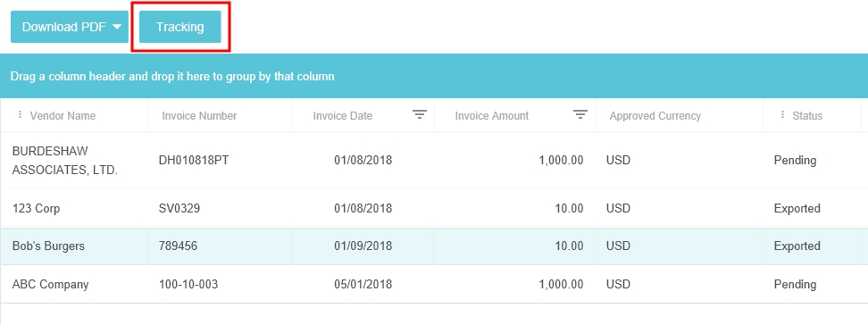Click the 1,000.00 amount for ABC Company
Screen dimensions: 868x325
(561, 285)
